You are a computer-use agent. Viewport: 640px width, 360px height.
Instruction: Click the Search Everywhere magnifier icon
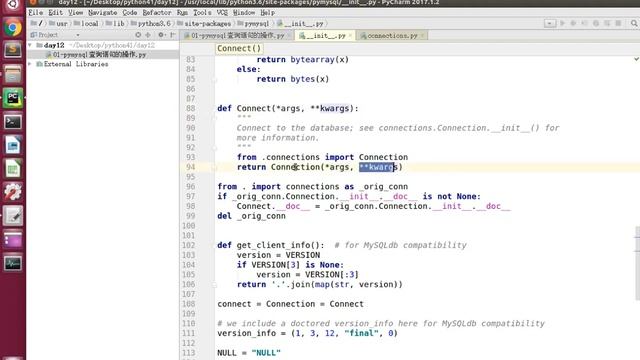tap(634, 23)
